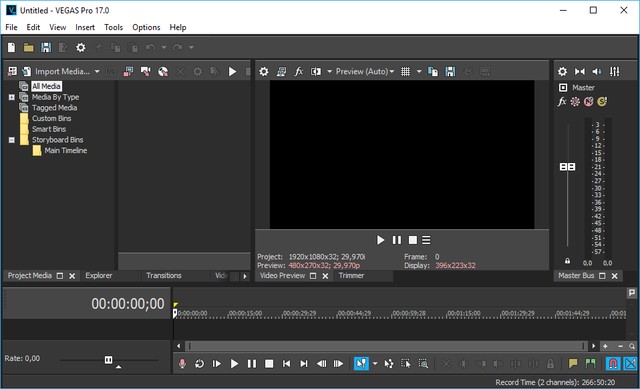Image resolution: width=640 pixels, height=389 pixels.
Task: Open the Preview (Auto) quality dropdown
Action: pyautogui.click(x=365, y=71)
